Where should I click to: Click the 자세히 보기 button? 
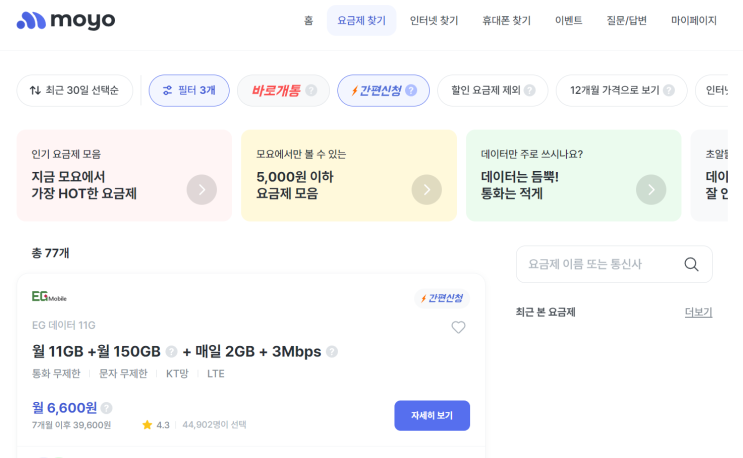(x=432, y=415)
